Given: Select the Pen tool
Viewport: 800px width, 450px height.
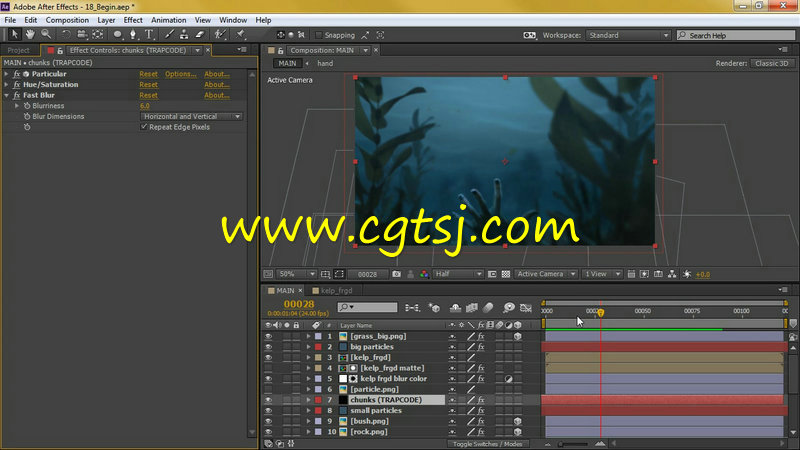Looking at the screenshot, I should pos(133,35).
